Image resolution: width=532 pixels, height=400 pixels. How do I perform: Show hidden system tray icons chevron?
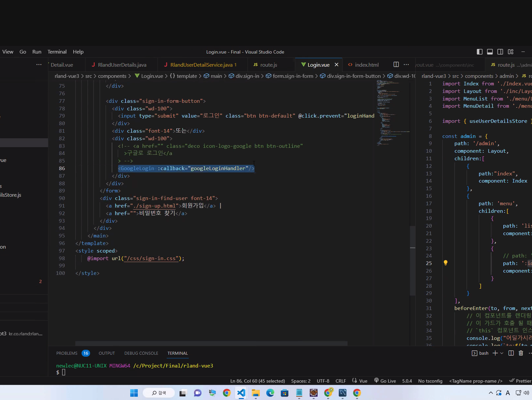(x=491, y=393)
